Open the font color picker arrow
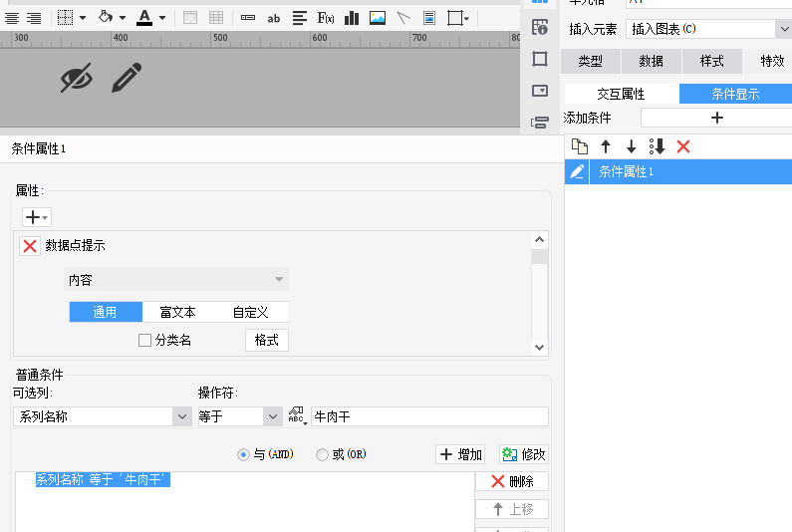This screenshot has width=792, height=532. (x=162, y=18)
